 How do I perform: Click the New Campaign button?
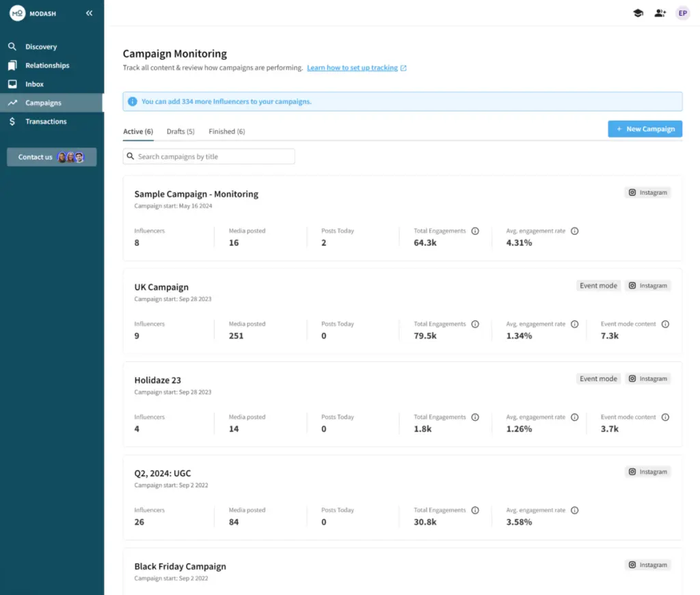tap(645, 129)
